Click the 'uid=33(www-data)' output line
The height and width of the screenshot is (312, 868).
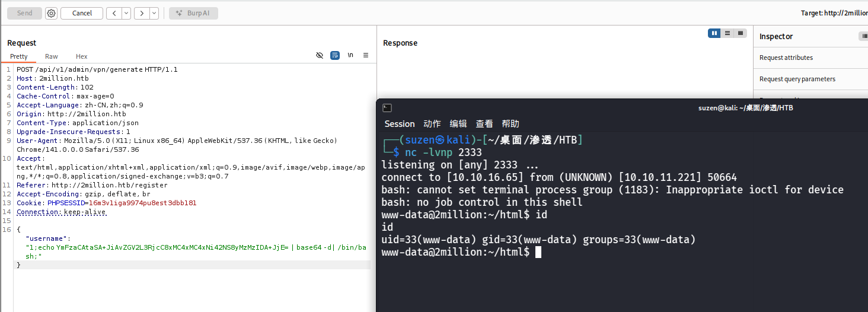pos(538,240)
